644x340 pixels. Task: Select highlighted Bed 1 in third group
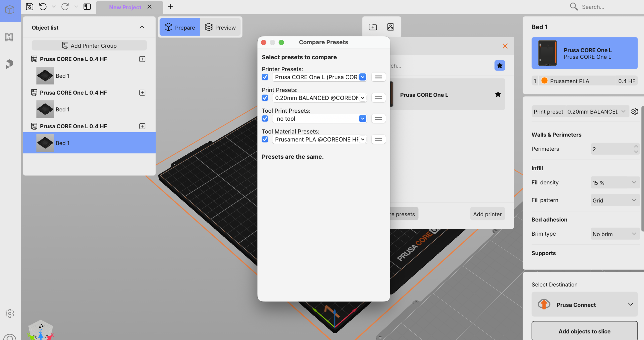[89, 143]
